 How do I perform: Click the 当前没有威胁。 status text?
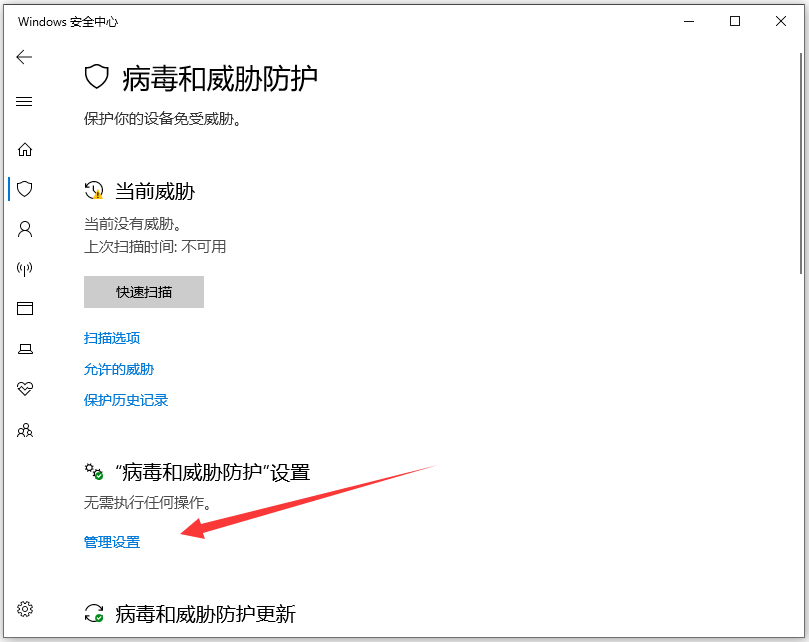point(133,224)
